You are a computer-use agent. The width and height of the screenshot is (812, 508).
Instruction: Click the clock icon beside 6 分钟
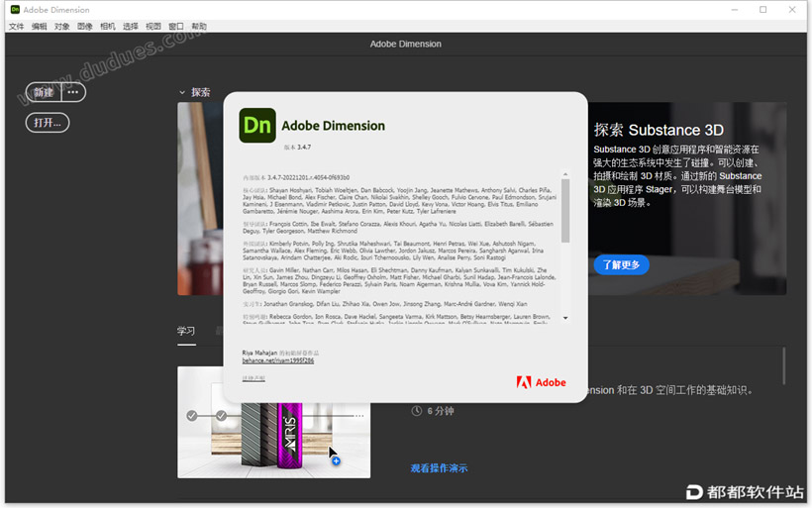coord(416,411)
